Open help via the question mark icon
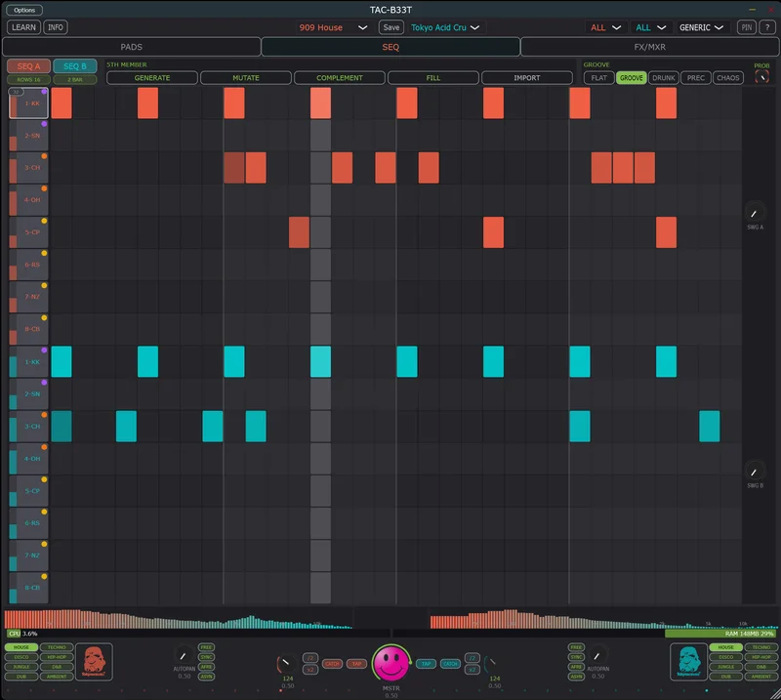781x700 pixels. (767, 27)
